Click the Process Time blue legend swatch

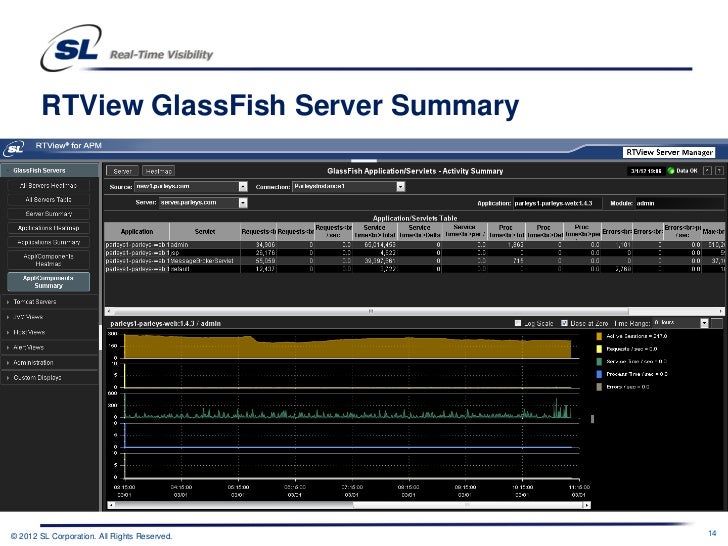coord(599,374)
